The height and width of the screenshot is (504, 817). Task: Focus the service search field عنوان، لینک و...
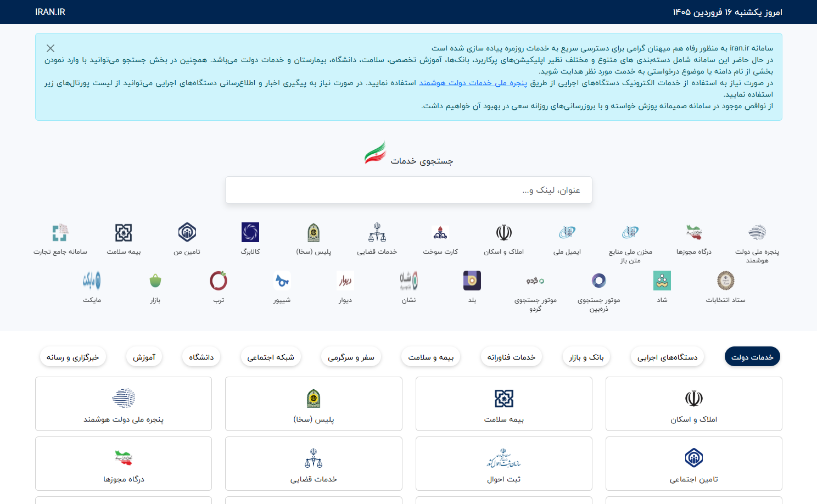coord(408,190)
